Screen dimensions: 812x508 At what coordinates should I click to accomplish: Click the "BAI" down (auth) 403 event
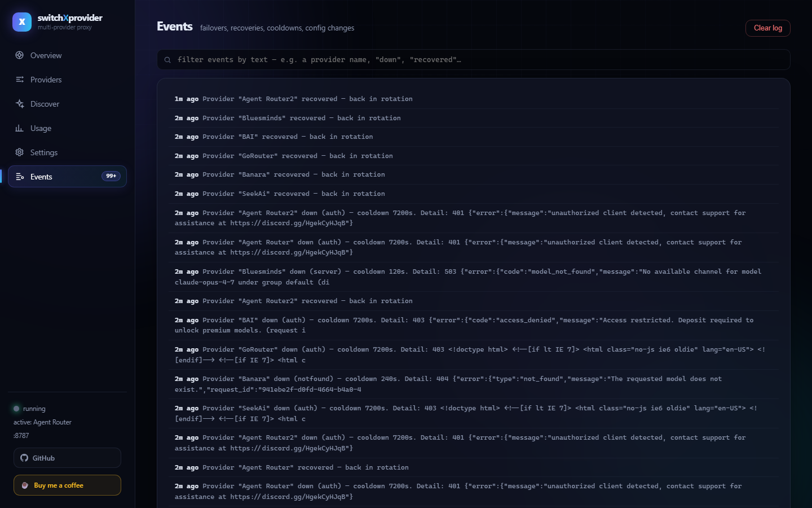474,325
